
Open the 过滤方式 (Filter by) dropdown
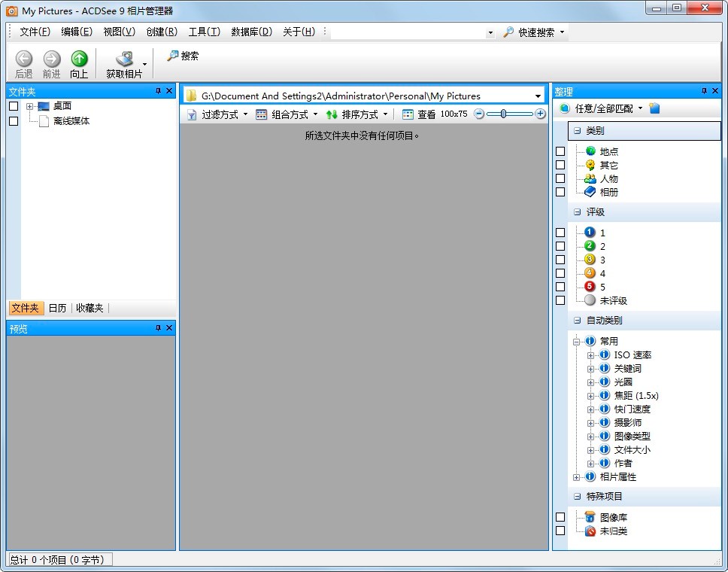(x=218, y=114)
